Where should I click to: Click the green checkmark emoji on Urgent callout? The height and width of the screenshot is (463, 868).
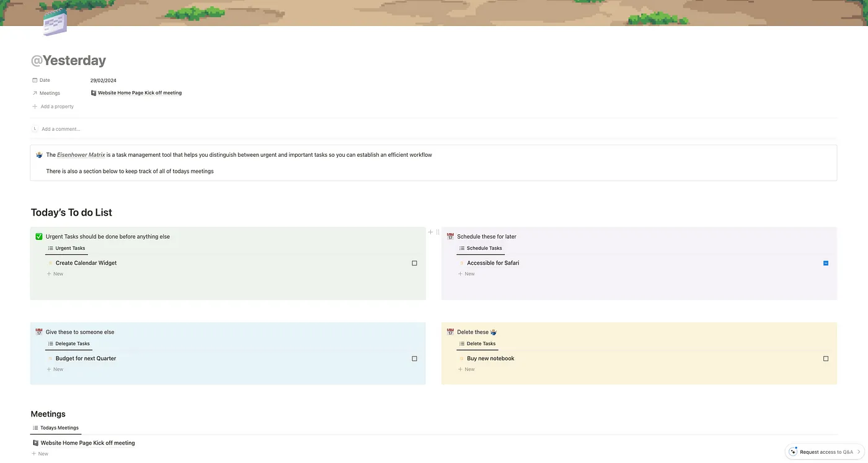pos(39,237)
